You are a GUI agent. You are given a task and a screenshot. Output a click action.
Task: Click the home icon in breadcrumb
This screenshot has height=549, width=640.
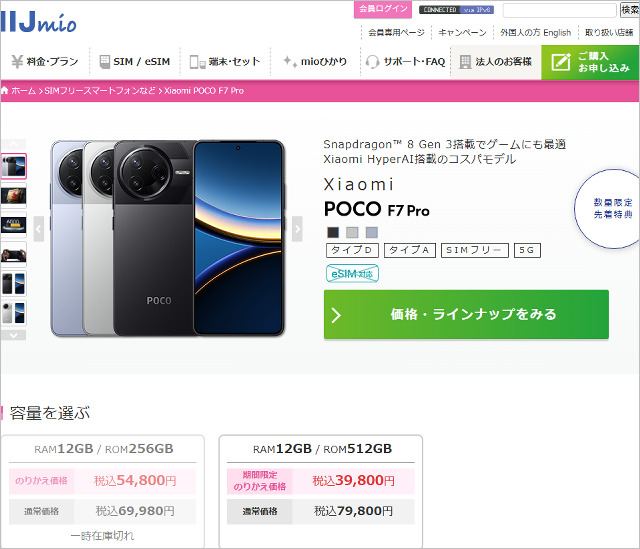coord(6,91)
